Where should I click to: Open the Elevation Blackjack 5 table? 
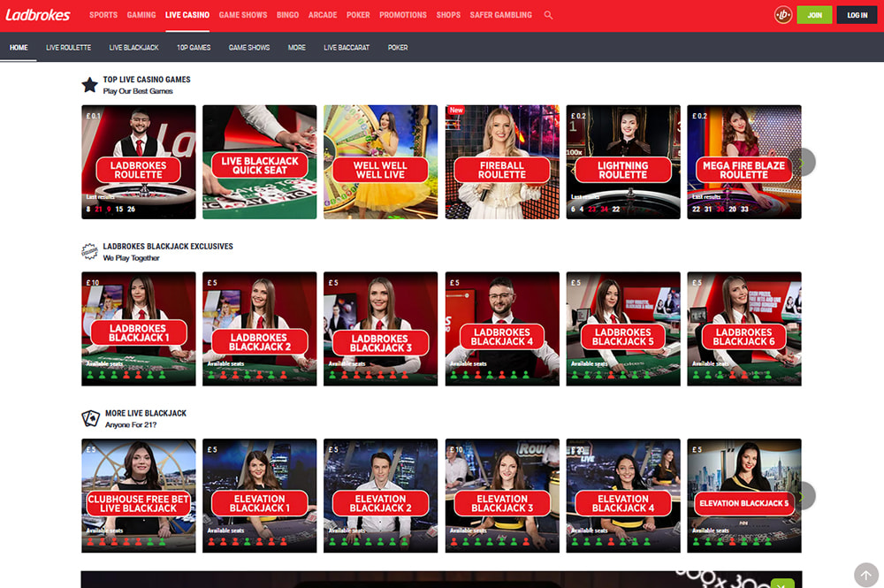click(x=744, y=495)
